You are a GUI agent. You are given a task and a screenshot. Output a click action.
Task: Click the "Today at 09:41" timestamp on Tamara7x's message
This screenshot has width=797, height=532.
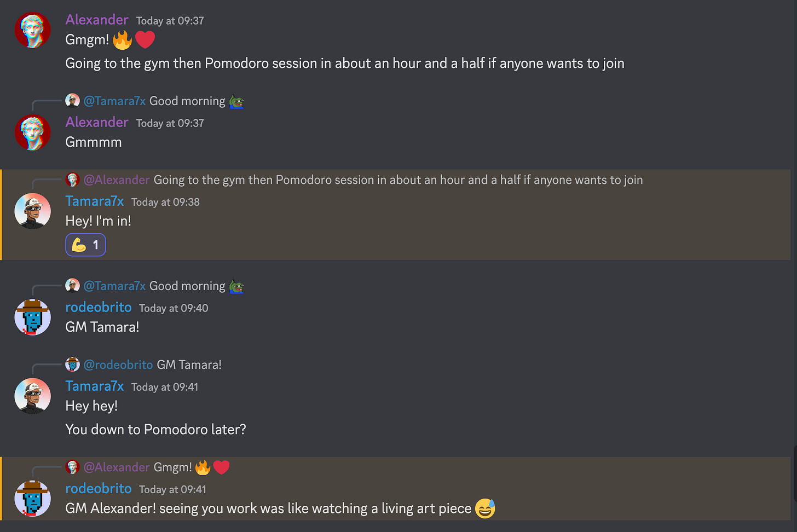tap(165, 387)
